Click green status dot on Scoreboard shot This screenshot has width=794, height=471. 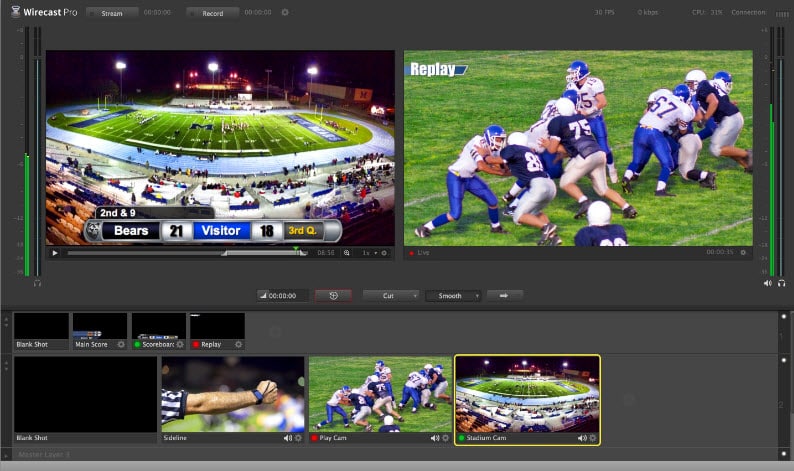(x=137, y=344)
